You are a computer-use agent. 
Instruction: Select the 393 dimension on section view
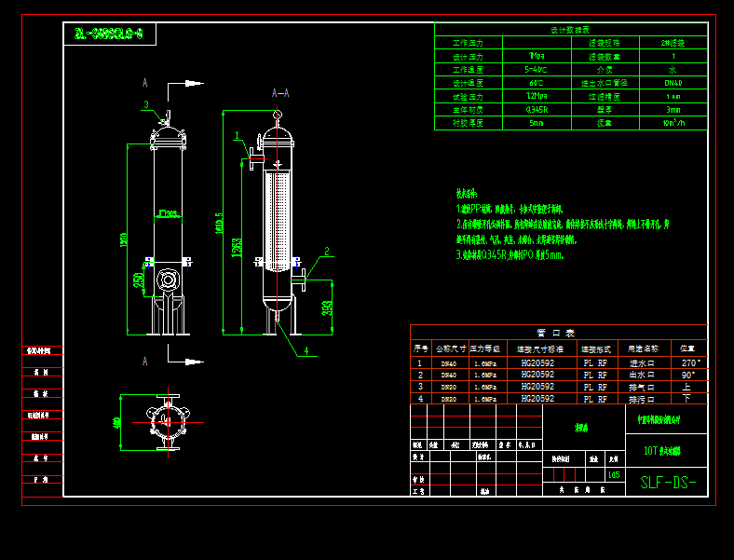pyautogui.click(x=327, y=307)
